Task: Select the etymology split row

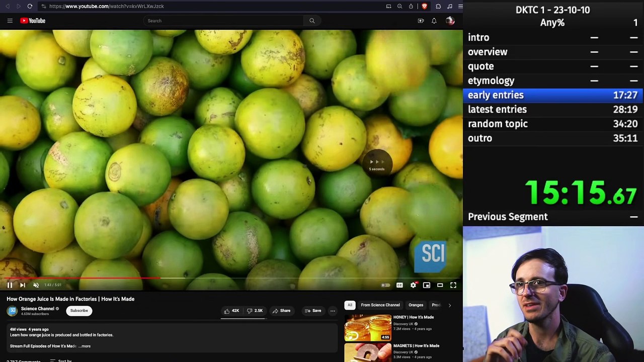Action: point(553,80)
